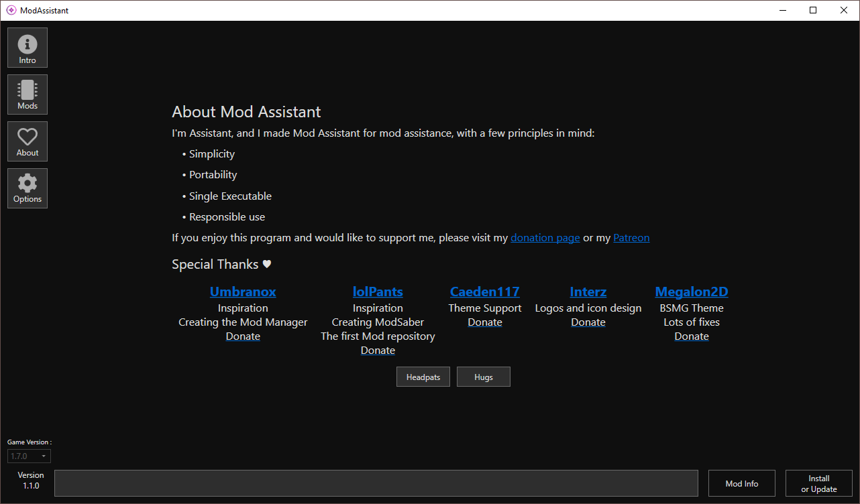The width and height of the screenshot is (860, 504).
Task: Click the Hugs button
Action: pos(484,377)
